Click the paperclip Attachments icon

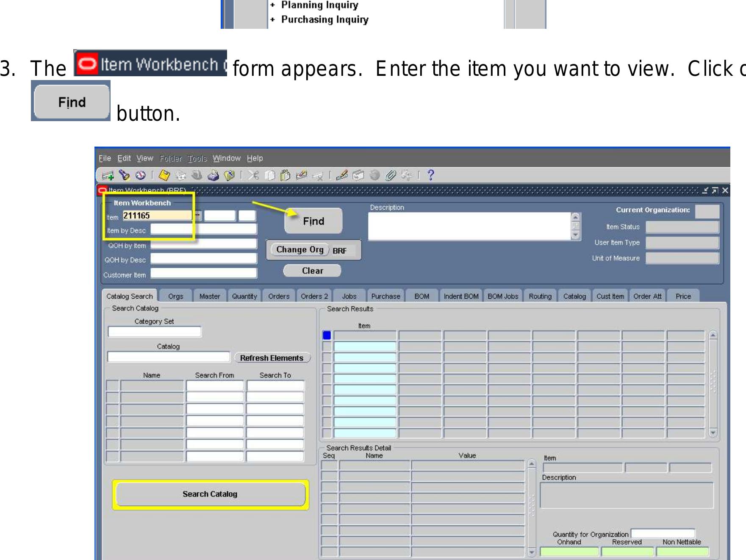click(x=391, y=175)
